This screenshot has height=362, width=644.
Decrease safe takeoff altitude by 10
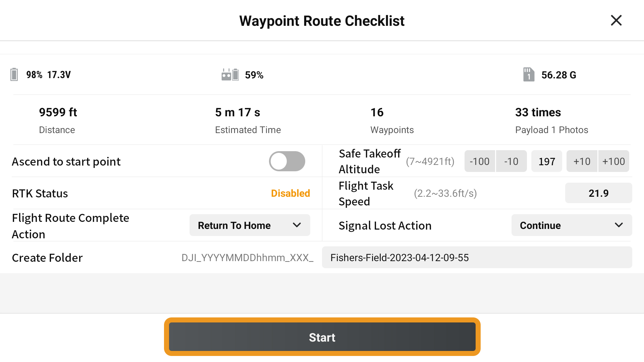(512, 161)
